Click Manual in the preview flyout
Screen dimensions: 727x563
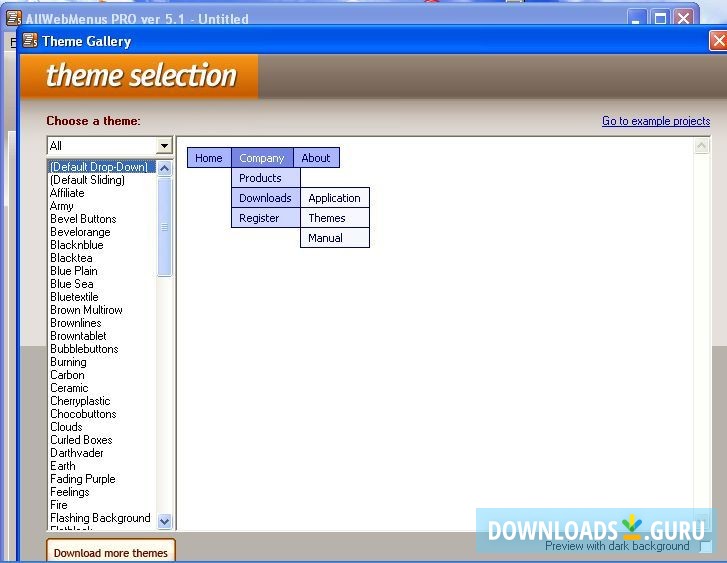335,237
